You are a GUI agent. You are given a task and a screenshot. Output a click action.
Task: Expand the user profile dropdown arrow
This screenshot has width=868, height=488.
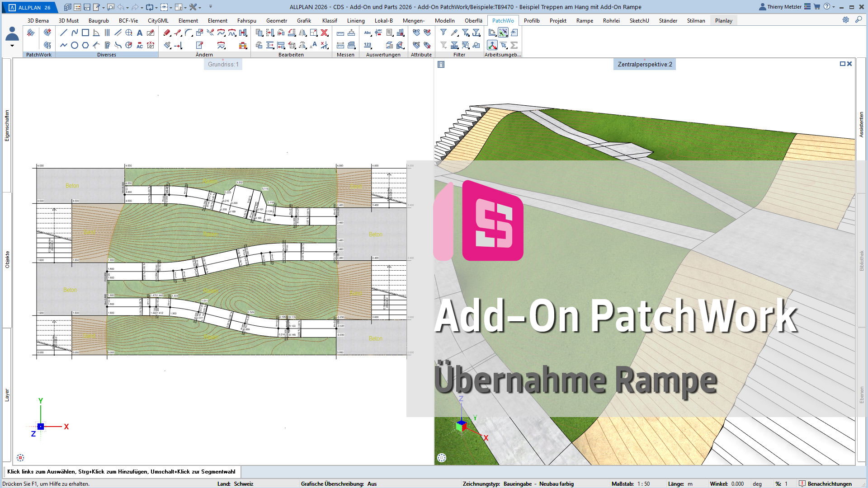[x=12, y=46]
